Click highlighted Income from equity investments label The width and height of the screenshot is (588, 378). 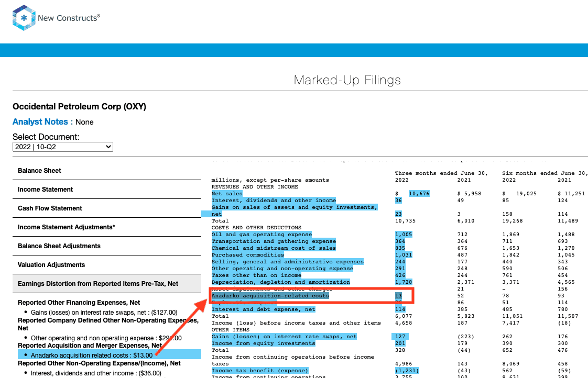tap(263, 343)
